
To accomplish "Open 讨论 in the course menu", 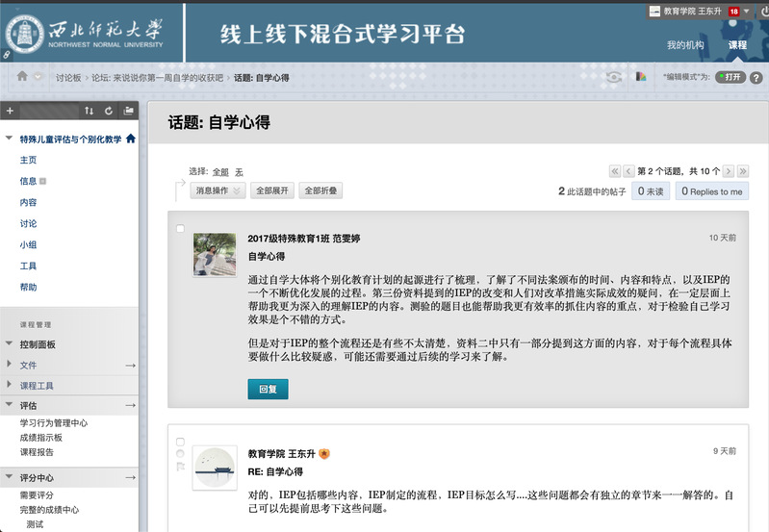I will pos(28,223).
